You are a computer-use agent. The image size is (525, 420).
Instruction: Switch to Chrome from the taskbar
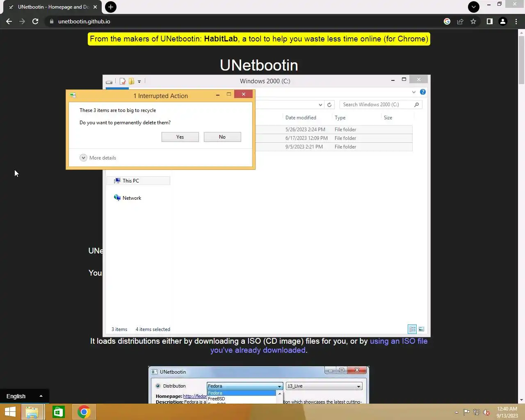tap(84, 412)
